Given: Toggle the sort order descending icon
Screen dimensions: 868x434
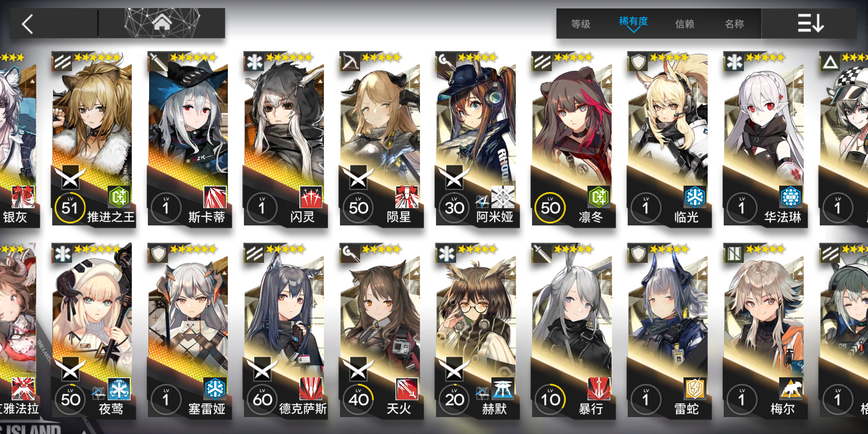Looking at the screenshot, I should point(810,23).
